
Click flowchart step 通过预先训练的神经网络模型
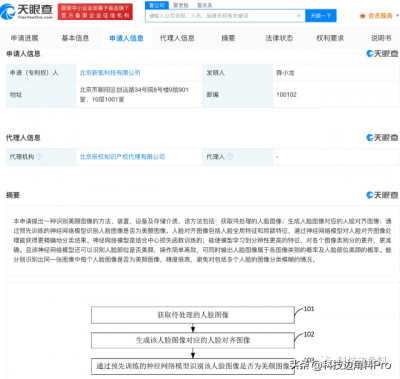(193, 366)
